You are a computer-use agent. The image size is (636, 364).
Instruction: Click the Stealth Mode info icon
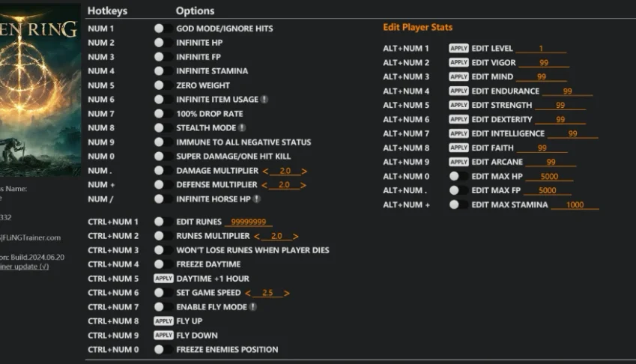pyautogui.click(x=242, y=127)
